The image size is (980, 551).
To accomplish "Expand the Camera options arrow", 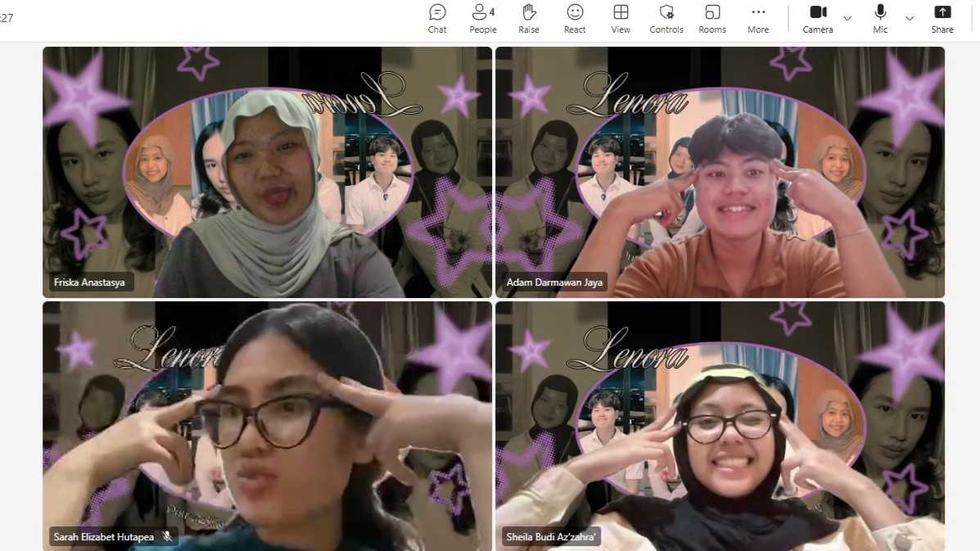I will [x=847, y=19].
